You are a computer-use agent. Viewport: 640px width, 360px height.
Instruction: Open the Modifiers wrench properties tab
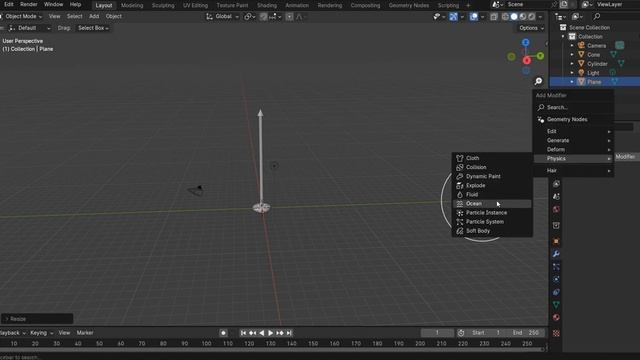[x=556, y=254]
